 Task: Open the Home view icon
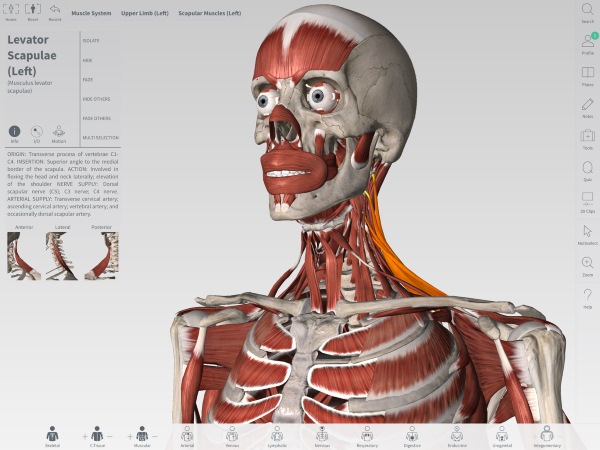point(11,11)
